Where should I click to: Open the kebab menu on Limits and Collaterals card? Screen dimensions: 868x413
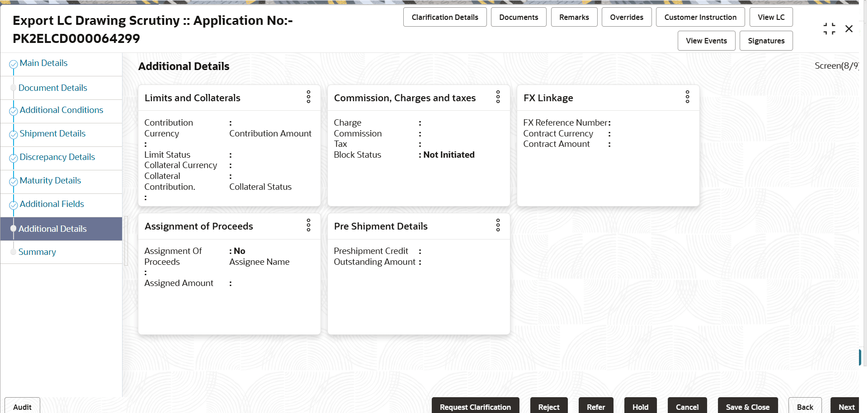click(x=308, y=97)
